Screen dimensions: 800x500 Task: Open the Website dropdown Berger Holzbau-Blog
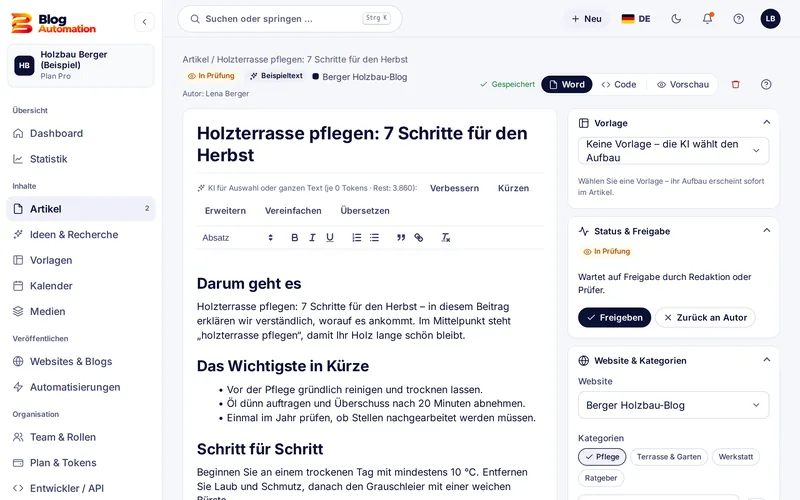click(x=673, y=405)
